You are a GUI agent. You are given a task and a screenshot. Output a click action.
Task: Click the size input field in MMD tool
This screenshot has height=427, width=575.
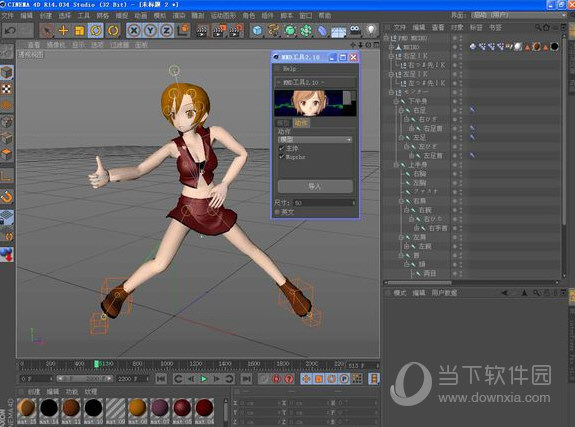pyautogui.click(x=324, y=202)
